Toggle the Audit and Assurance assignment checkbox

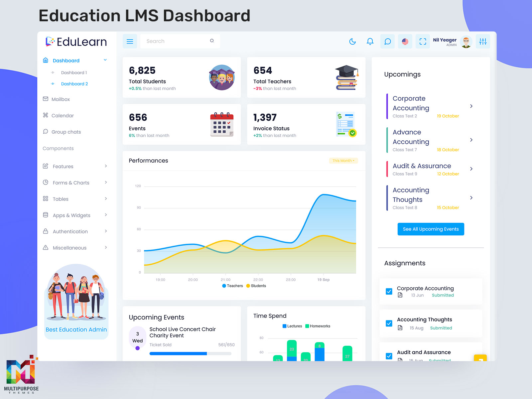[x=389, y=356]
